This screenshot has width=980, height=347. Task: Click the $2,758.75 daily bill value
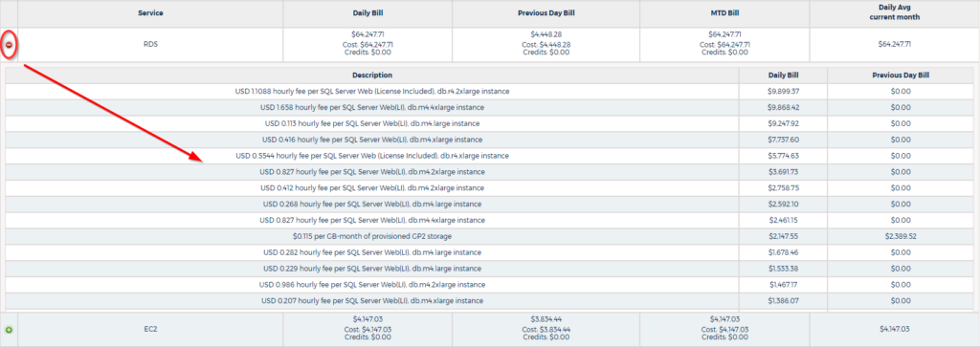(x=783, y=188)
